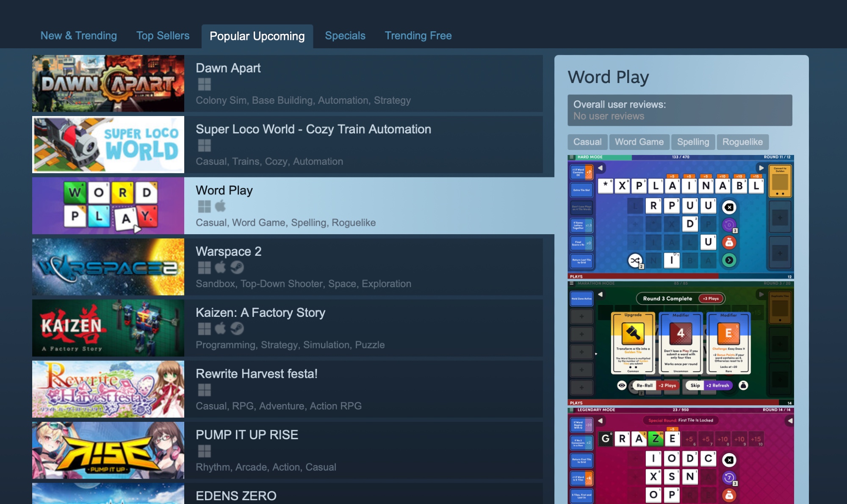847x504 pixels.
Task: Open the Warspace 2 game title
Action: [x=228, y=251]
